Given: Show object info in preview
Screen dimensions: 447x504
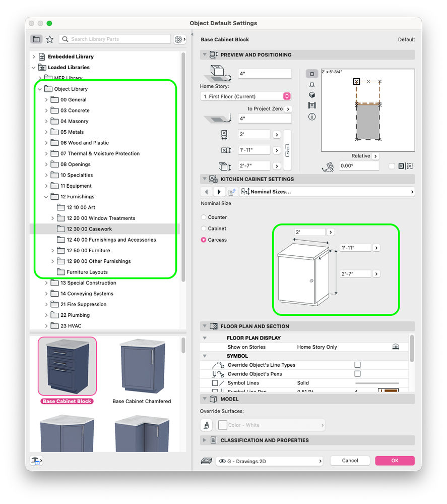Looking at the screenshot, I should pyautogui.click(x=312, y=117).
